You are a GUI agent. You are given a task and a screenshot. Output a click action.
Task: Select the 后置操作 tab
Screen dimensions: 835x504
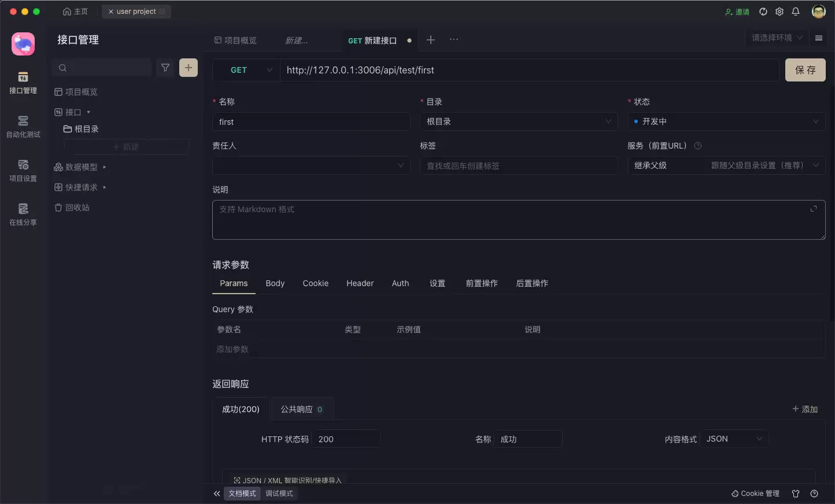point(532,283)
